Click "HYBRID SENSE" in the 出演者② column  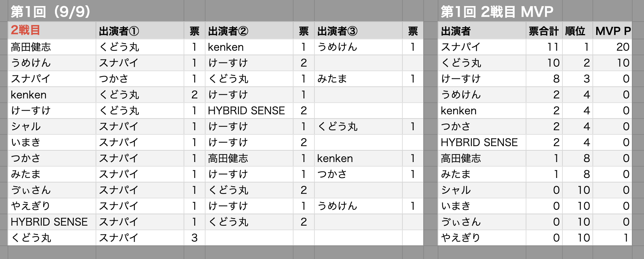point(246,111)
